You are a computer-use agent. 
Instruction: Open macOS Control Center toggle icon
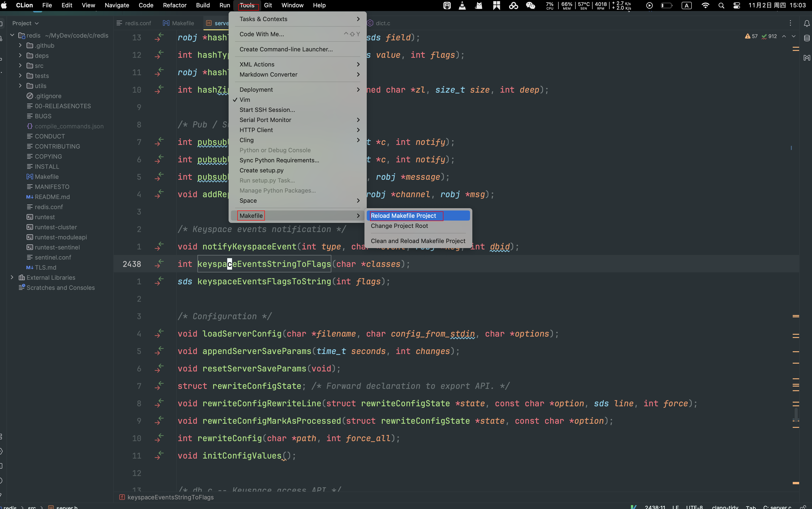click(x=736, y=5)
